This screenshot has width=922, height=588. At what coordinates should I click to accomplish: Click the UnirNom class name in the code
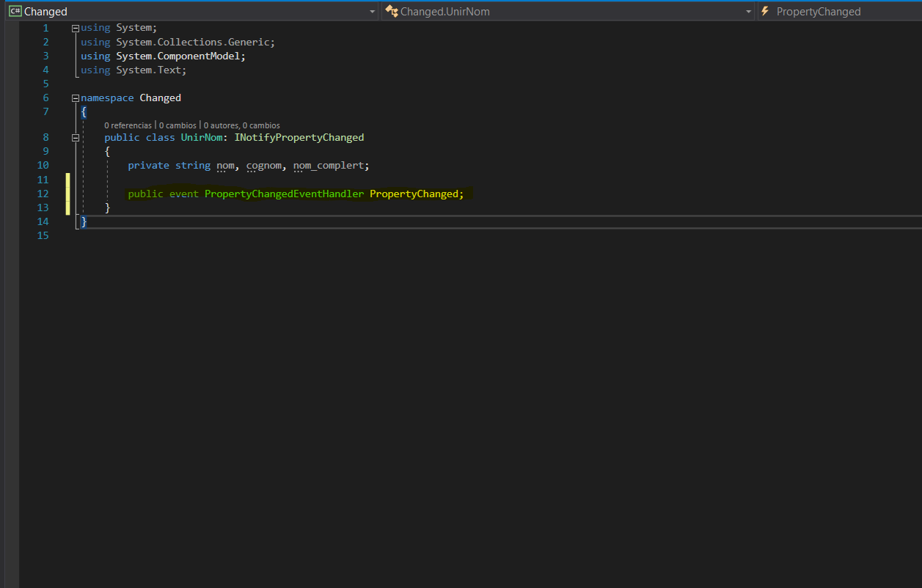click(x=204, y=138)
